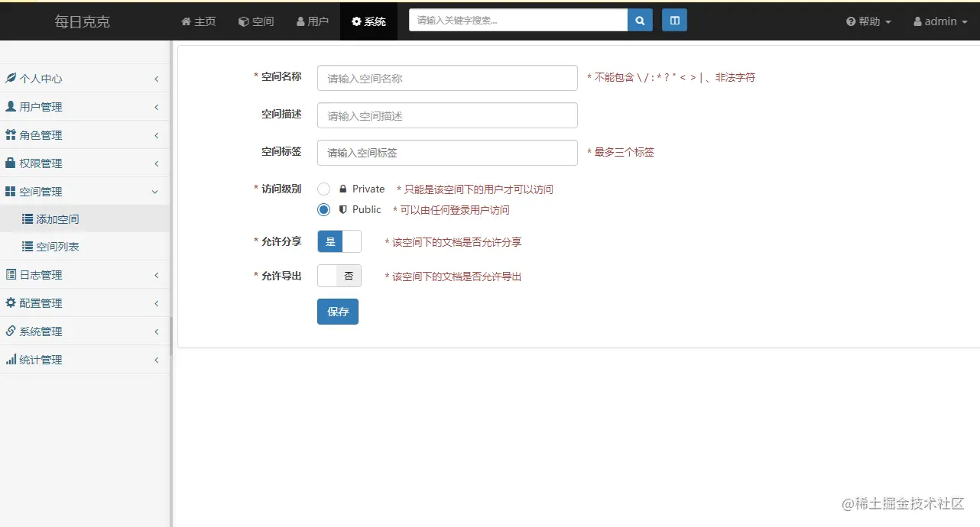980x527 pixels.
Task: Click the log icon beside 日志管理
Action: [11, 274]
